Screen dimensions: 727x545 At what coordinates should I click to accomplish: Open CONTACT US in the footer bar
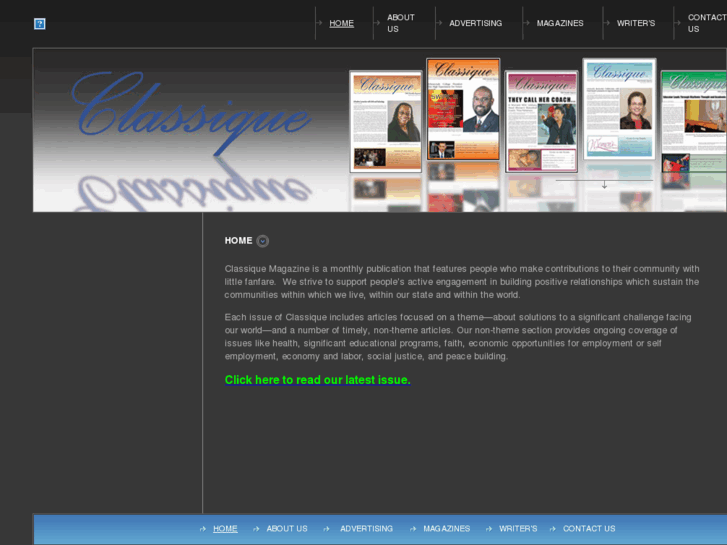(589, 529)
